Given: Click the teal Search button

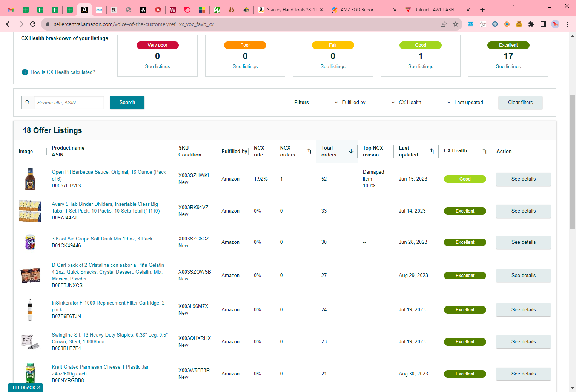Looking at the screenshot, I should click(x=127, y=102).
